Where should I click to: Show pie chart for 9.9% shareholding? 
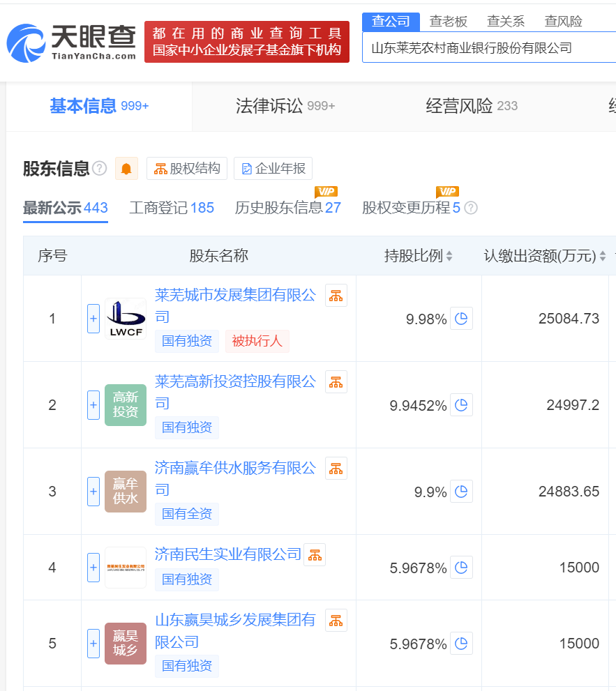tap(461, 491)
